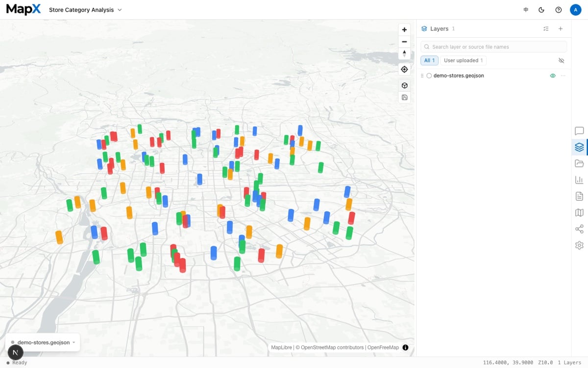Open the OpenFreeMap attribution link

tap(383, 347)
